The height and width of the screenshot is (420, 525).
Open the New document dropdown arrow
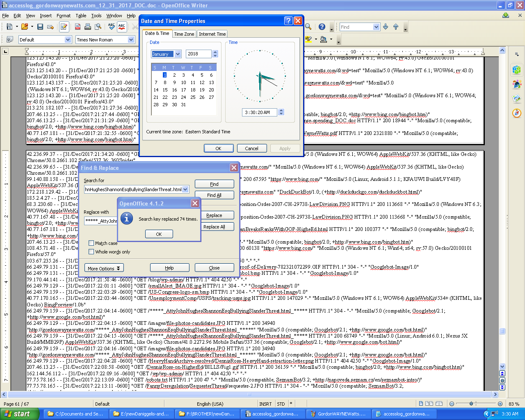coord(17,27)
